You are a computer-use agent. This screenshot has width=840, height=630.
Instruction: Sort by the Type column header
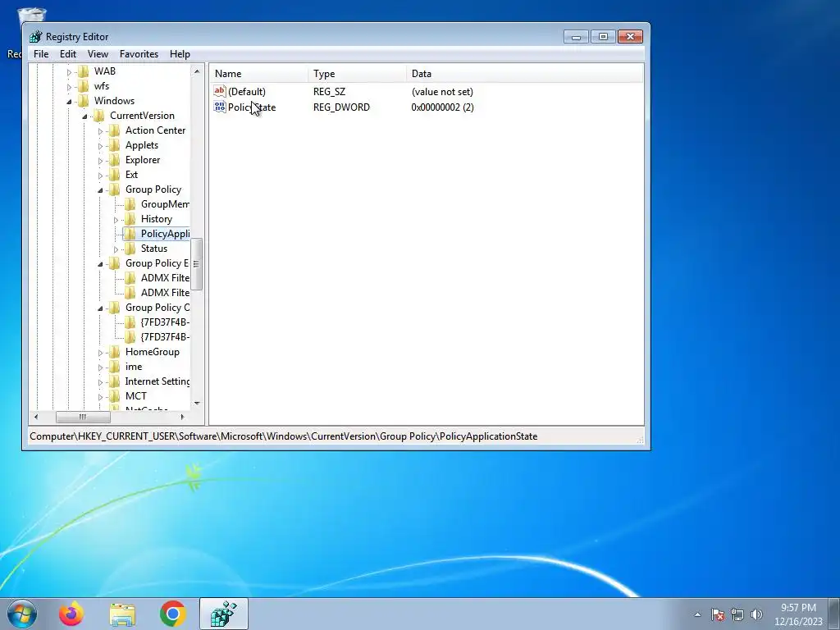click(x=358, y=73)
